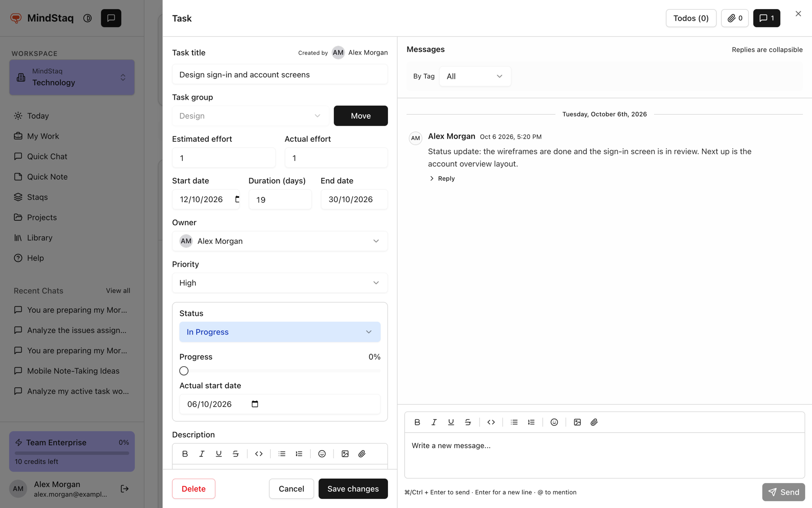The image size is (812, 508).
Task: Open emoji picker in the message editor
Action: 554,422
